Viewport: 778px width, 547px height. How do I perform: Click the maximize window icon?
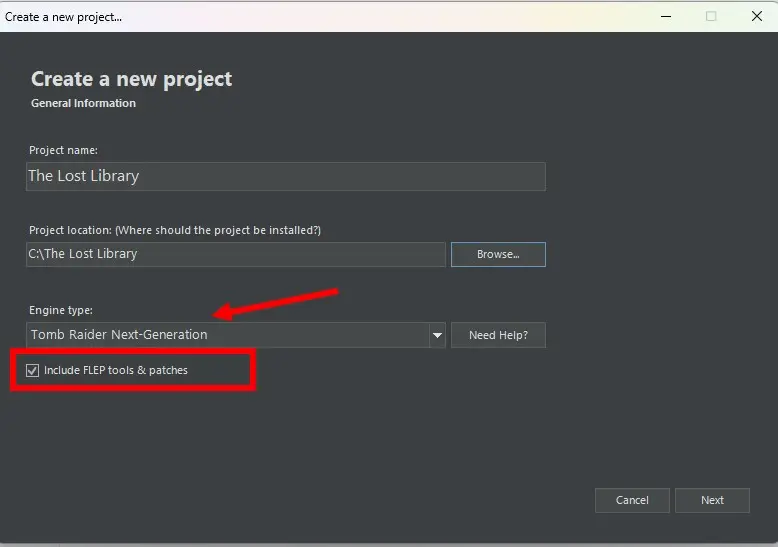[711, 16]
